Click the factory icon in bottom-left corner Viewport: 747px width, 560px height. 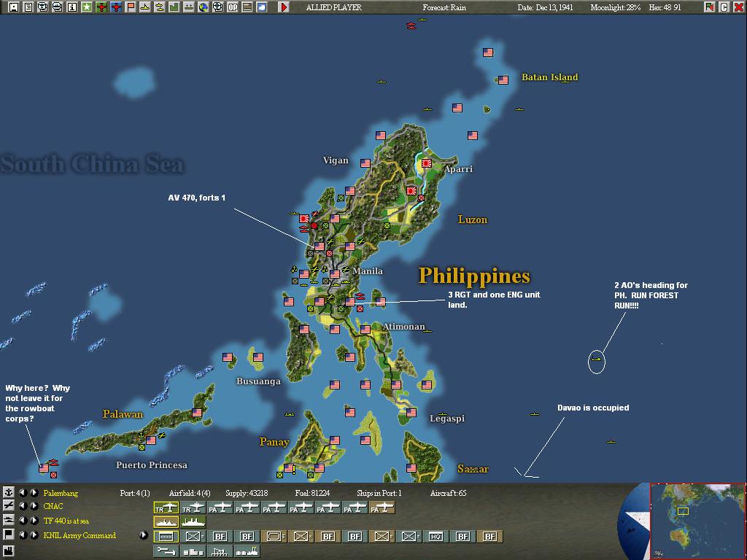tap(9, 551)
